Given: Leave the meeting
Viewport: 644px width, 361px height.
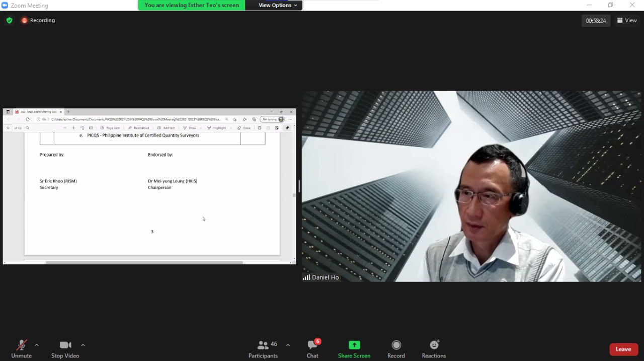Looking at the screenshot, I should 623,349.
